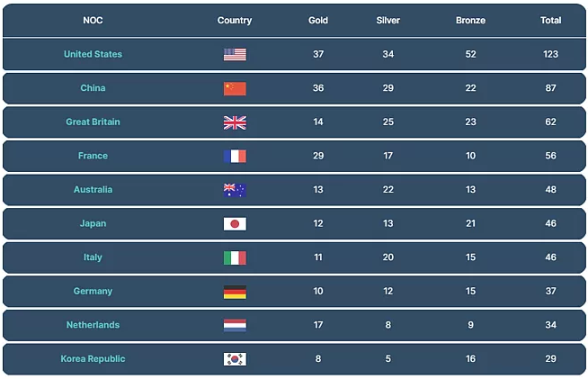Viewport: 588px width, 379px height.
Task: Click the Germany flag icon
Action: [235, 292]
